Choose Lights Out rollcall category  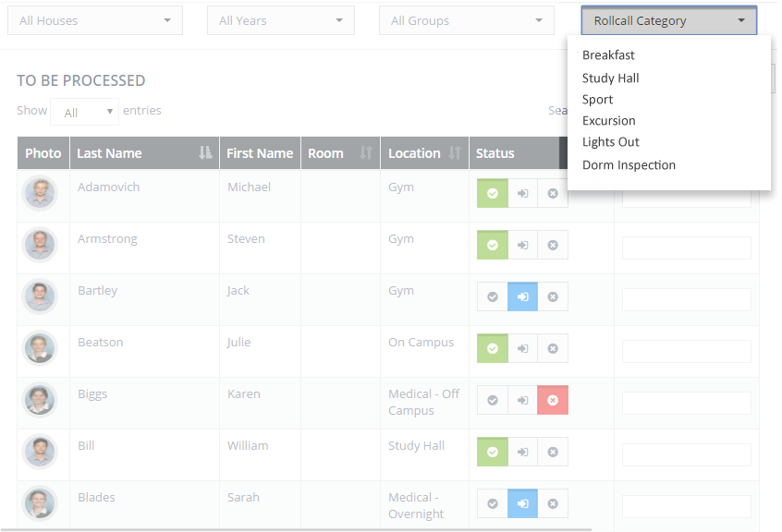tap(610, 142)
